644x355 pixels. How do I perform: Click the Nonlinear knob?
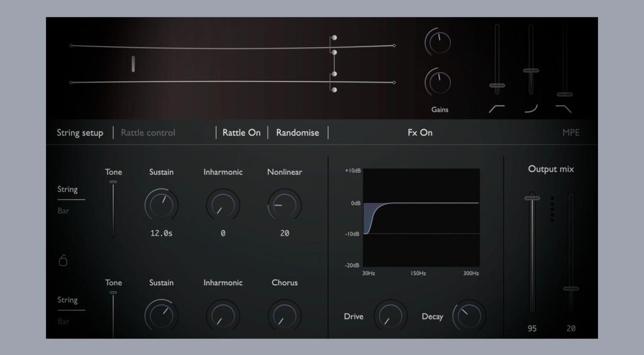tap(285, 205)
